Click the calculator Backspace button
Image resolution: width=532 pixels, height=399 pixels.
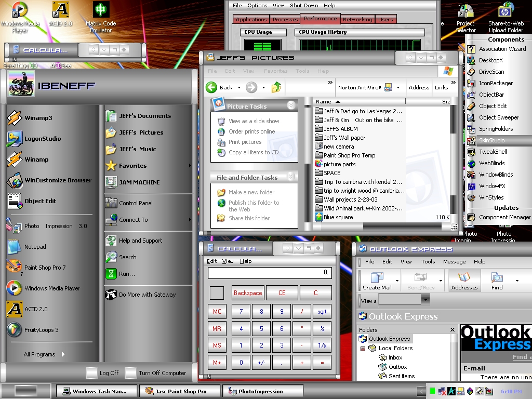click(x=248, y=293)
